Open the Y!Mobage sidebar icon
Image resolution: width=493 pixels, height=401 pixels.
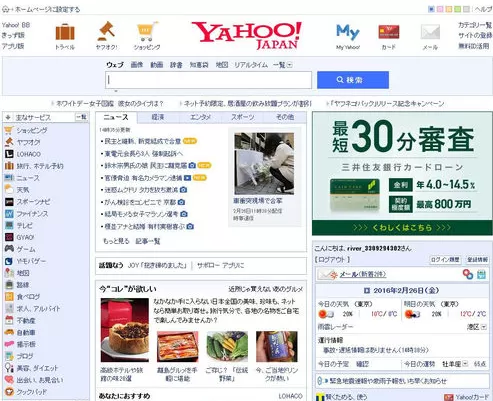pyautogui.click(x=9, y=261)
